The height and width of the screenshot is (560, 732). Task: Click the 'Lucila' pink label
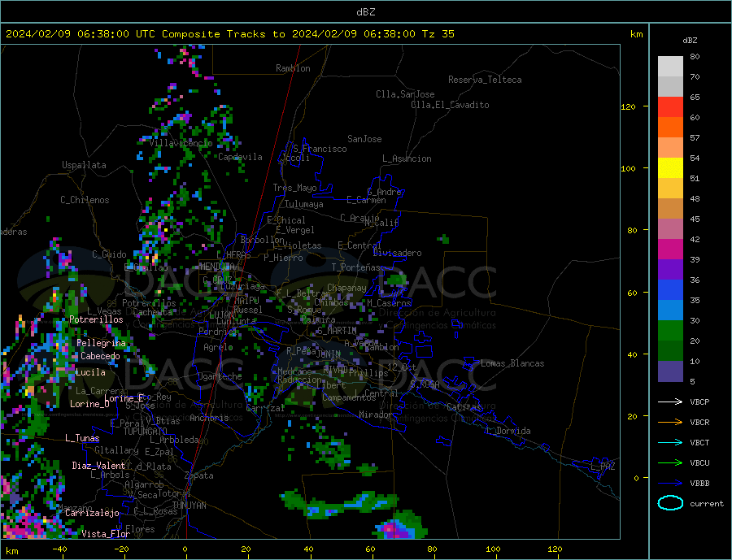(90, 372)
